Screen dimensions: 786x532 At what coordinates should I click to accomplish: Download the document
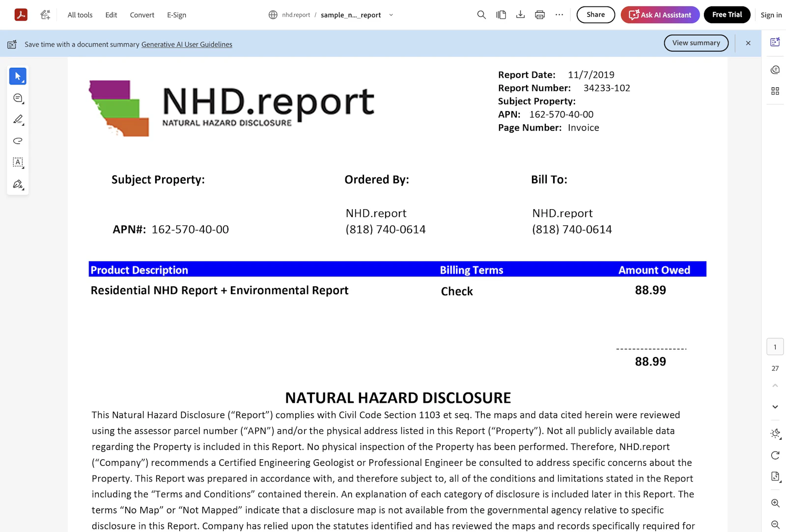pyautogui.click(x=520, y=15)
